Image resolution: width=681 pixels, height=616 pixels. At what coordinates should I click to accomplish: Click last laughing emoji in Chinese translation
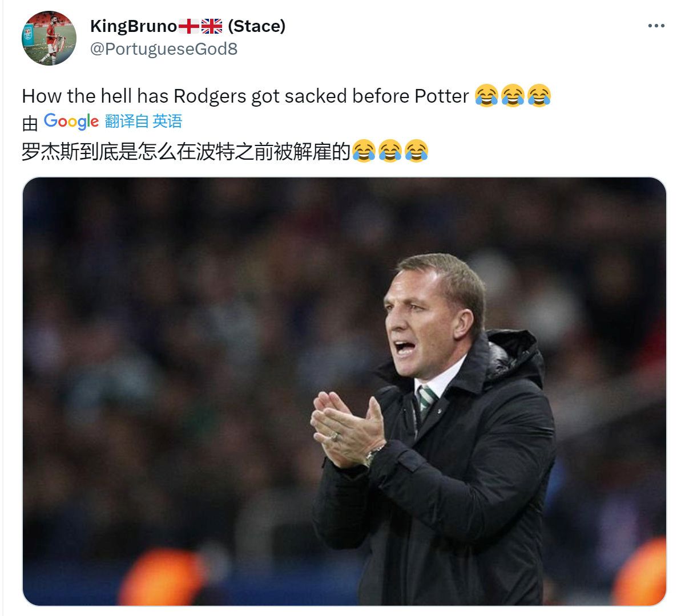click(416, 151)
